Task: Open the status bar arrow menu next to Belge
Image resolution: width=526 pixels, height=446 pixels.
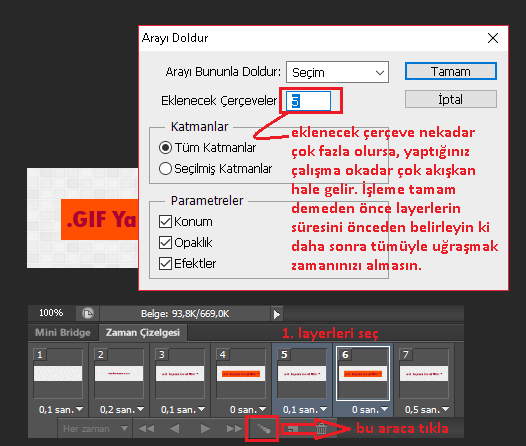Action: click(277, 314)
